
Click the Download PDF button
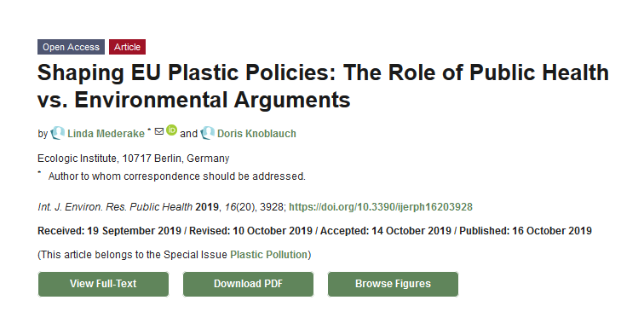(248, 284)
